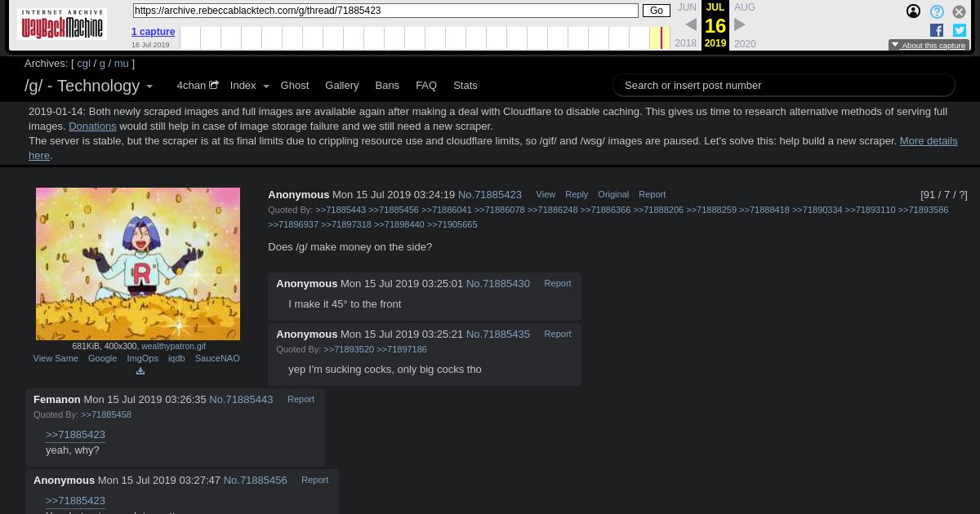Report post No.71885456
The image size is (980, 514).
pos(314,480)
